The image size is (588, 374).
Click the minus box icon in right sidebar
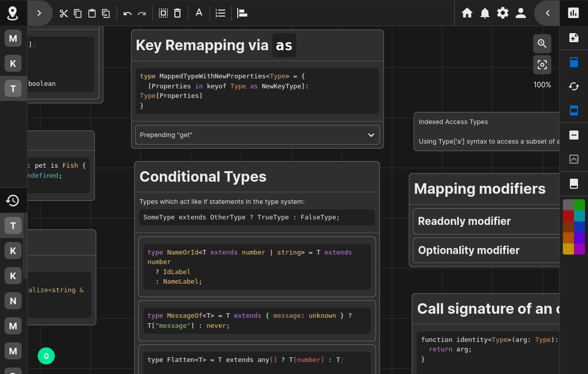point(574,135)
